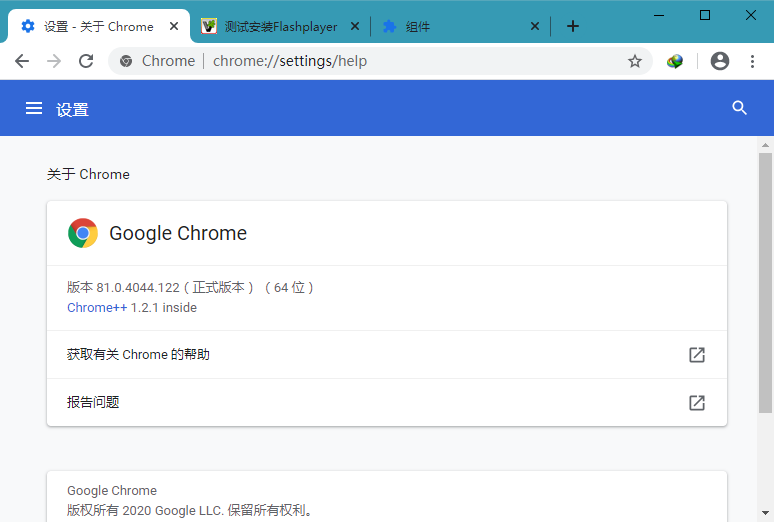The image size is (774, 522).
Task: Click the 关于 Chrome heading
Action: 88,174
